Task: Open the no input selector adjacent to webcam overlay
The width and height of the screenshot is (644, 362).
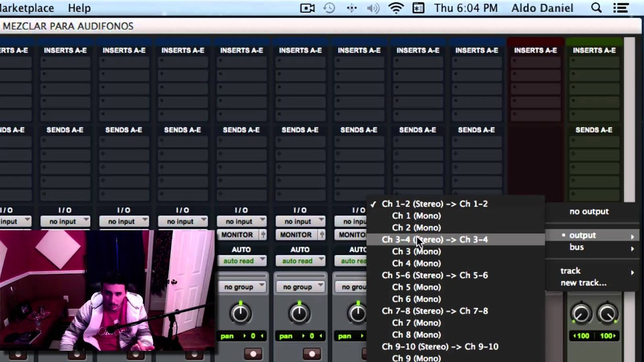Action: [242, 222]
